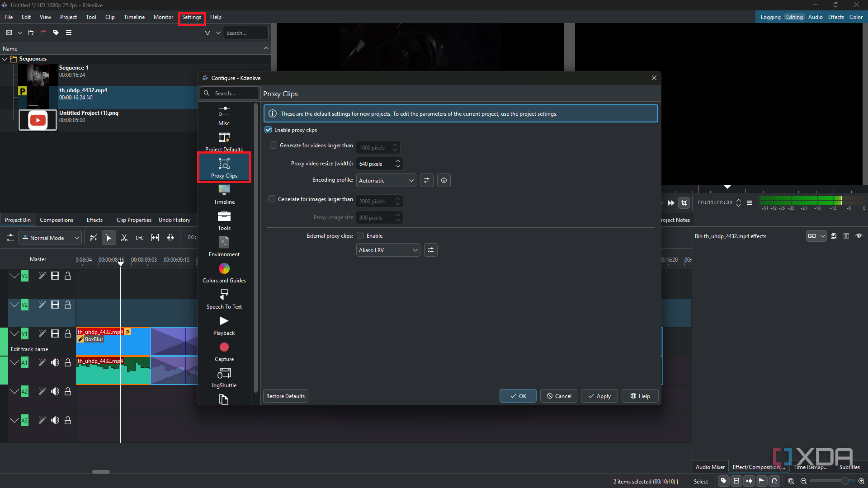The height and width of the screenshot is (488, 868).
Task: Open the Normal Mode edit mode dropdown
Action: pos(50,238)
